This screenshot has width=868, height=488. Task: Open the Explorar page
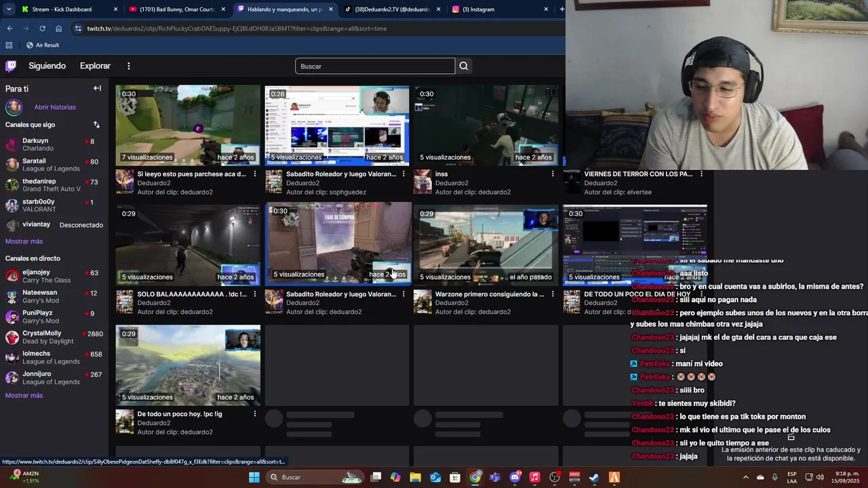pos(95,66)
